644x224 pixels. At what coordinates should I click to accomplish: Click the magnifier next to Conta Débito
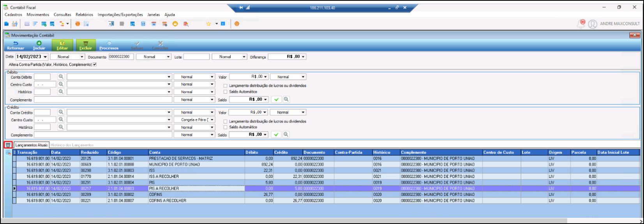[x=61, y=77]
